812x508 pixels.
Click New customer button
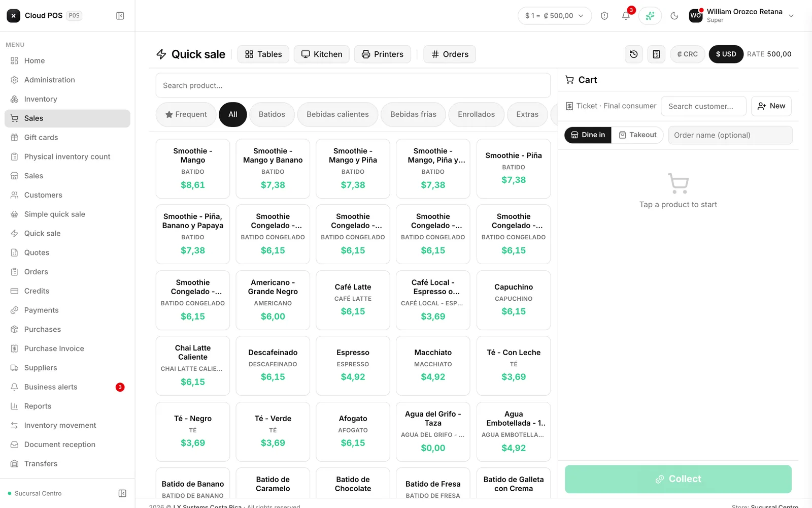(771, 106)
